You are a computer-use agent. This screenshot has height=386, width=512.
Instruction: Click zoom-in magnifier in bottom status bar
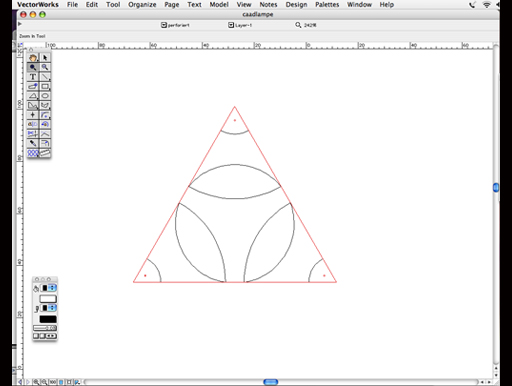pos(36,382)
